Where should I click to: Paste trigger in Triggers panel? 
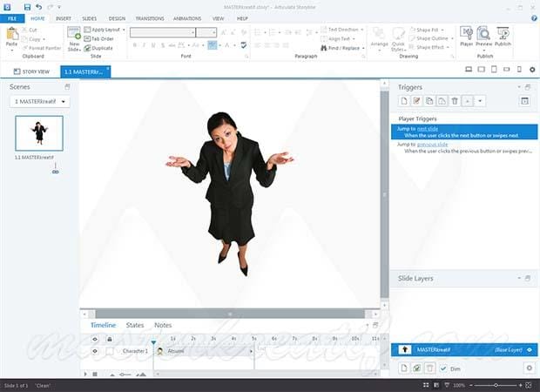(x=442, y=101)
